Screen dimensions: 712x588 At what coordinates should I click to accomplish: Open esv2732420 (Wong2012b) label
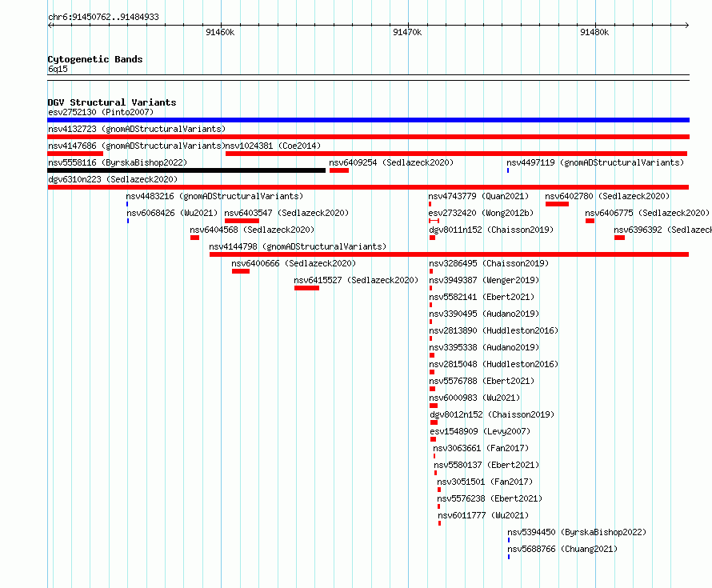coord(481,213)
